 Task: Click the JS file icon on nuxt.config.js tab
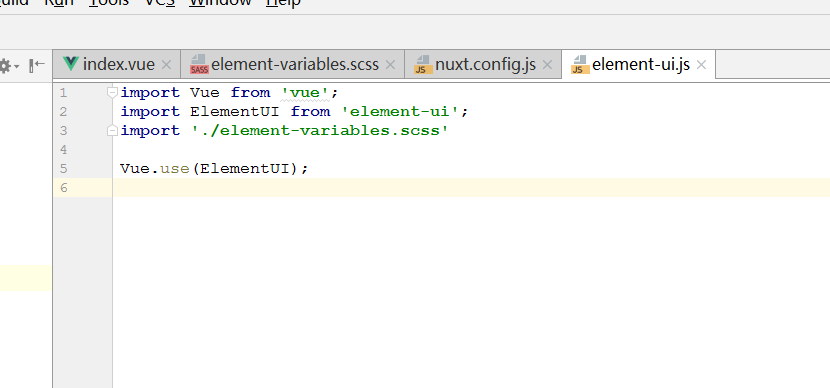pos(423,64)
